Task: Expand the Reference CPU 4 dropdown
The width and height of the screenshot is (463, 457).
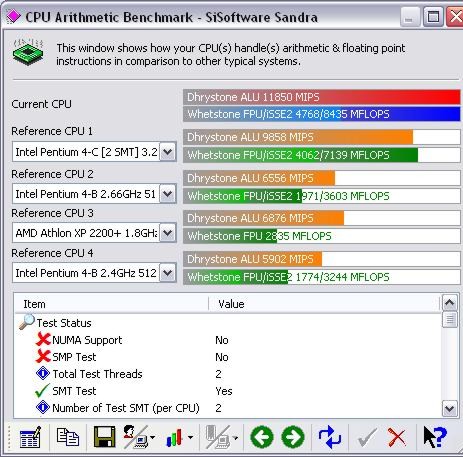Action: pos(167,273)
